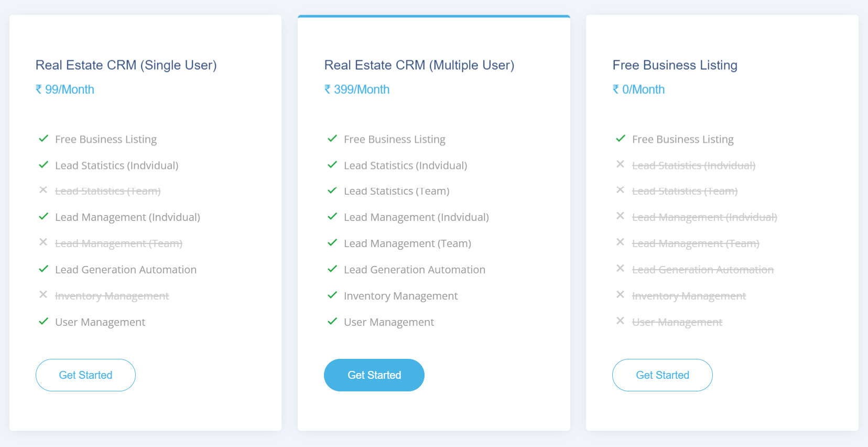Click struck-through Lead Statistics (Indvidual) in Free plan

coord(694,165)
